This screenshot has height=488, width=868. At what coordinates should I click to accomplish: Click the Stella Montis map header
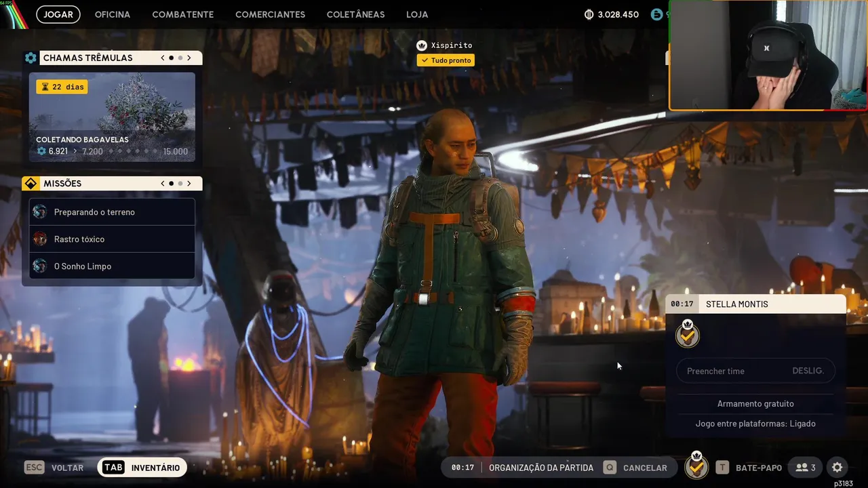[755, 304]
